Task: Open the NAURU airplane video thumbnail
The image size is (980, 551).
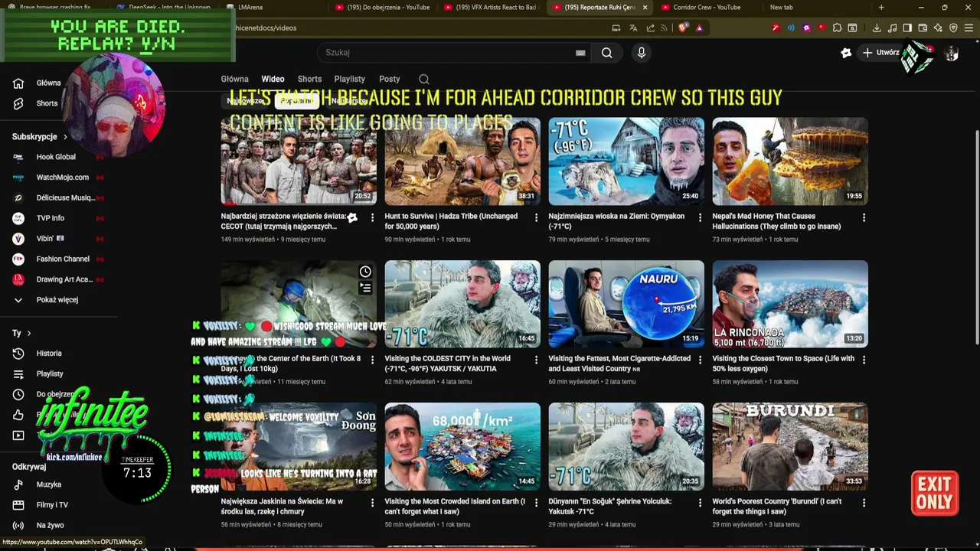Action: 626,304
